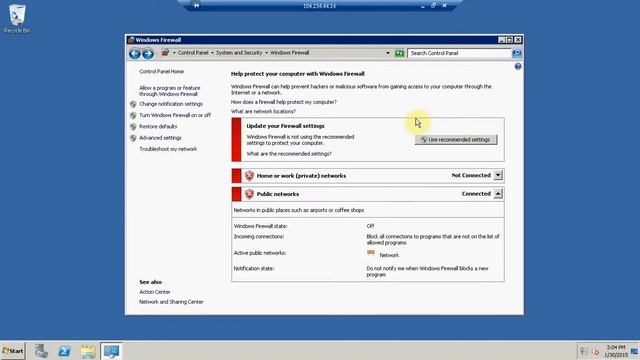Click Show desktop button at taskbar end
Screen dimensions: 640x360
click(635, 351)
